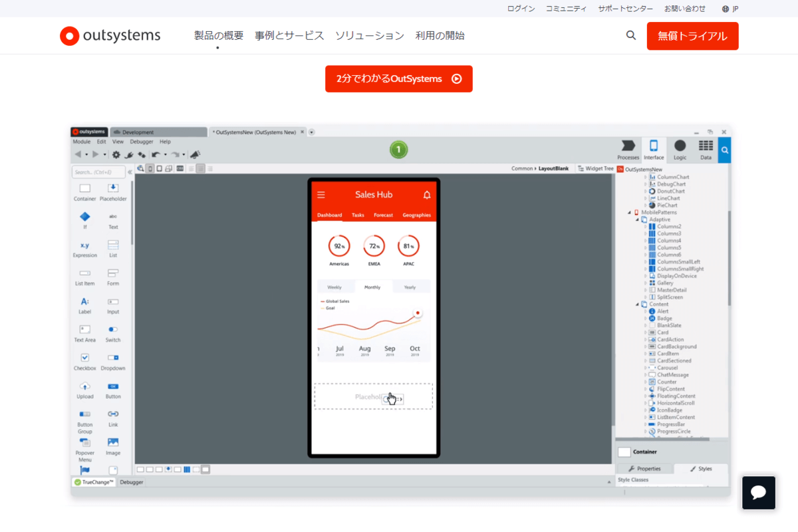
Task: Click the gear settings toolbar icon
Action: 116,154
